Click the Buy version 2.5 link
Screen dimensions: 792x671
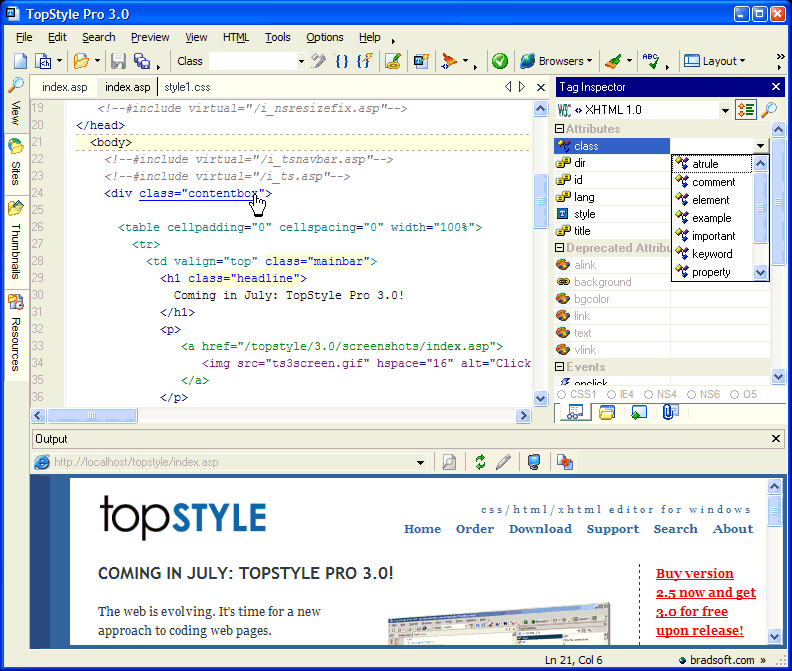pos(706,602)
